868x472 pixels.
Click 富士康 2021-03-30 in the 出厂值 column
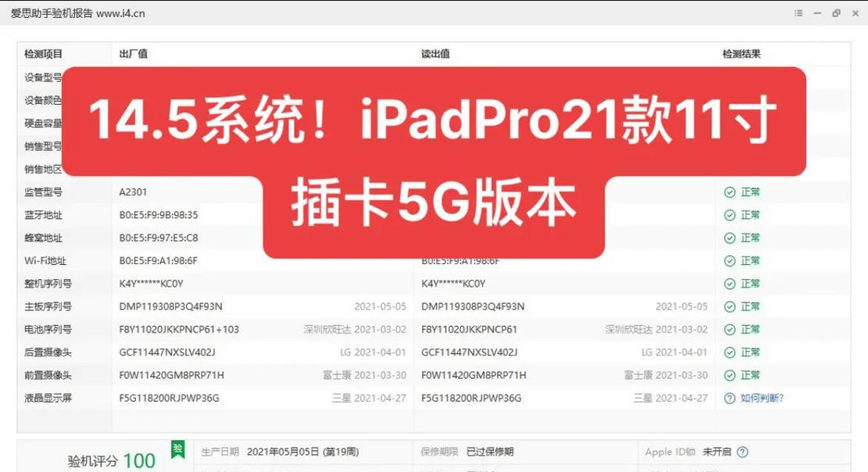click(364, 375)
